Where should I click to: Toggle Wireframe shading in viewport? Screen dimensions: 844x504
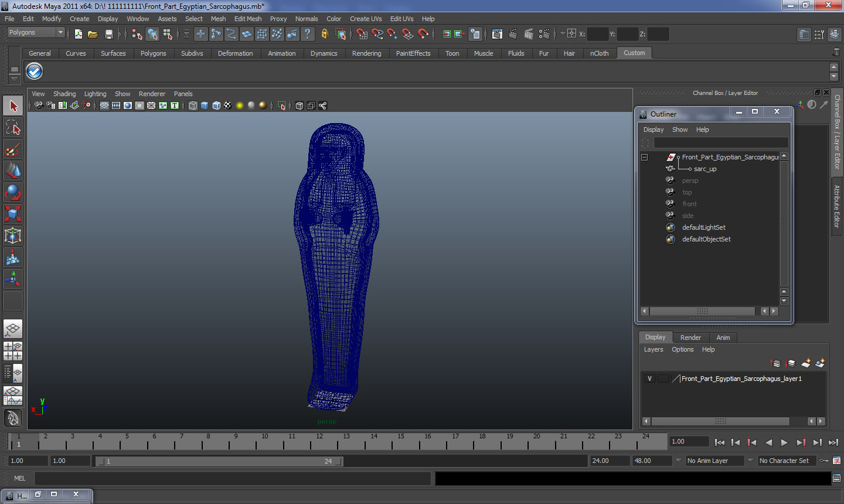193,105
